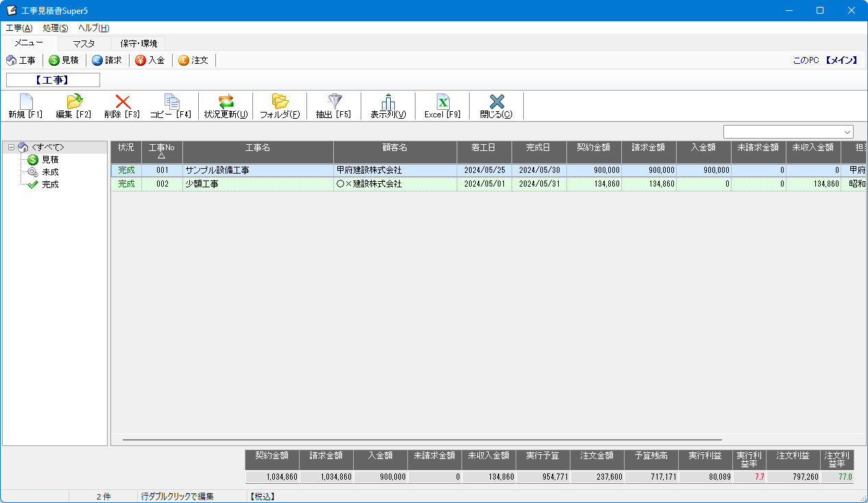Open the filter combo box above the grid
The width and height of the screenshot is (868, 503).
tap(788, 131)
